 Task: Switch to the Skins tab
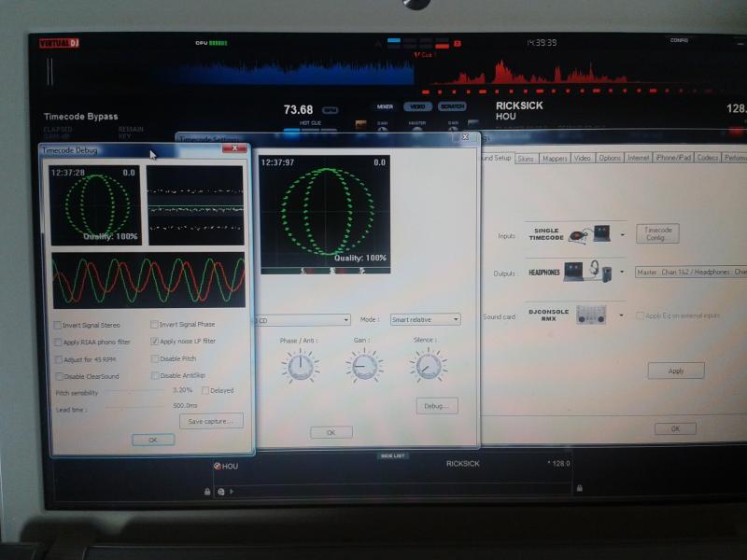click(526, 159)
